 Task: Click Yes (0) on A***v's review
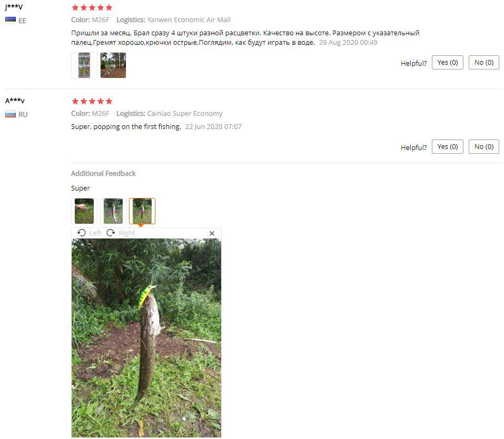pyautogui.click(x=448, y=146)
